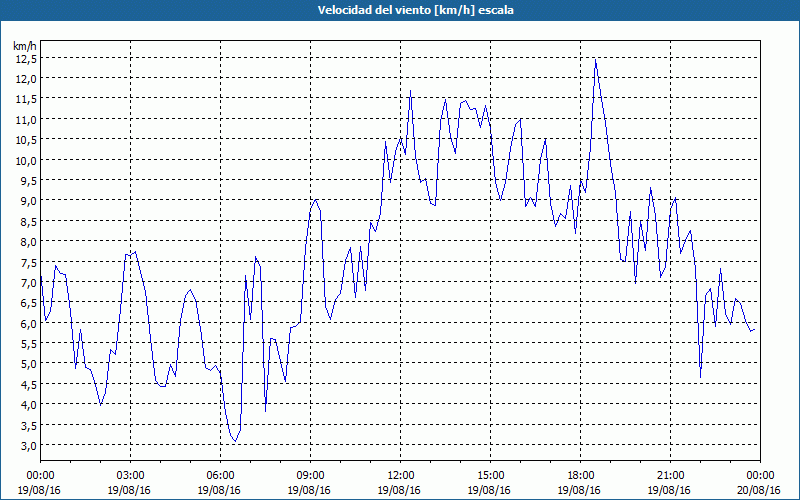Click the 11,0 y-axis value

tap(27, 119)
